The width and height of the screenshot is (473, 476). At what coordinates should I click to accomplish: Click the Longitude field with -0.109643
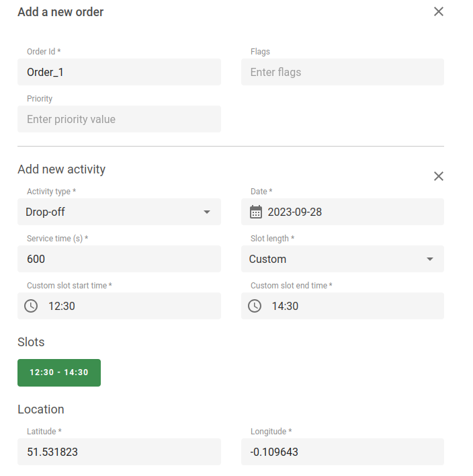point(342,452)
